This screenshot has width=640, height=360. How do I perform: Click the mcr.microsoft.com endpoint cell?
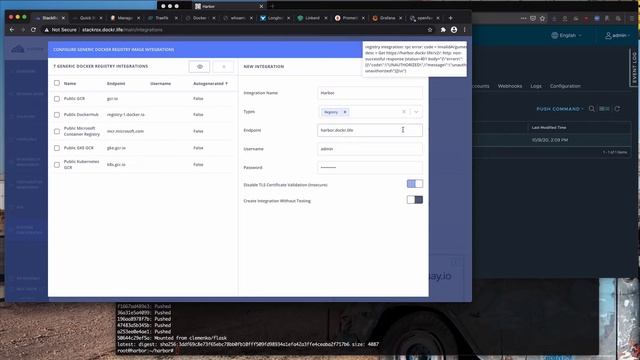(x=125, y=131)
